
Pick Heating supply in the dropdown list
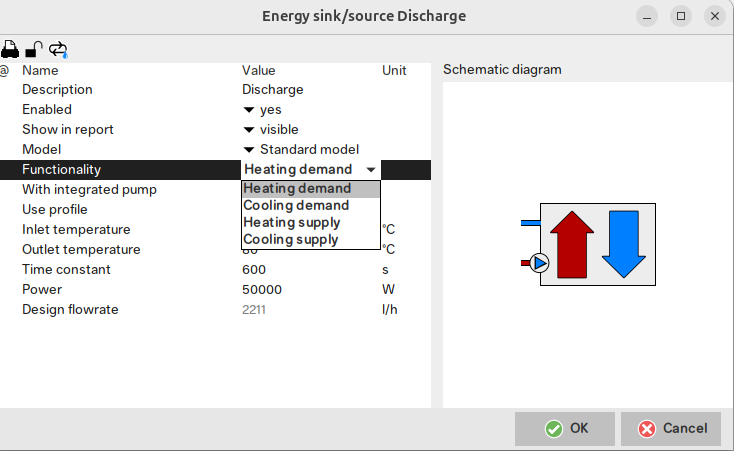coord(292,222)
